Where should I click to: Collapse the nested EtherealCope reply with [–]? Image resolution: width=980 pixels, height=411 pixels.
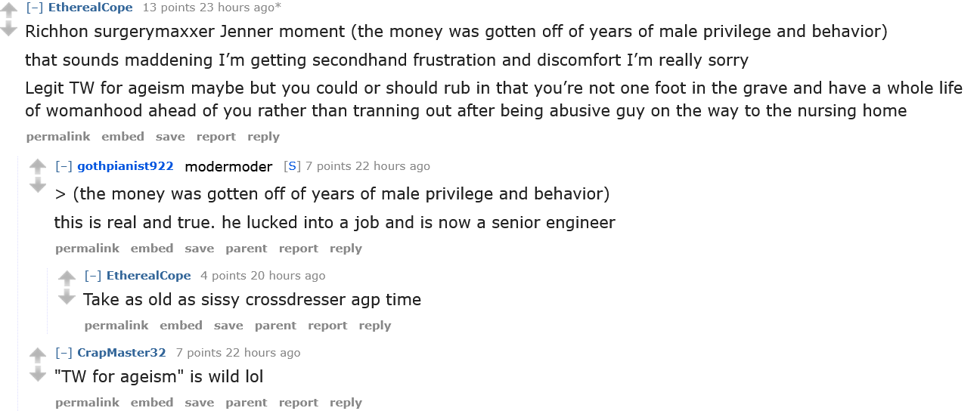[x=93, y=276]
